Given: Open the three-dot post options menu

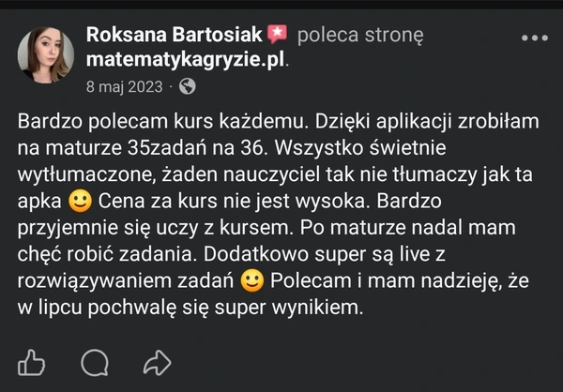Looking at the screenshot, I should (x=533, y=38).
